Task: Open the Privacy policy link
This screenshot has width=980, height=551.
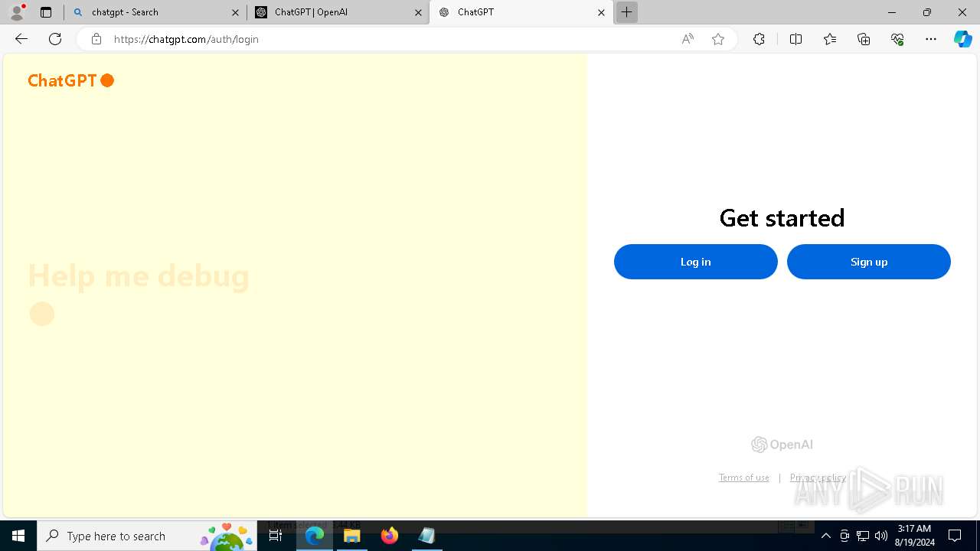Action: (x=818, y=478)
